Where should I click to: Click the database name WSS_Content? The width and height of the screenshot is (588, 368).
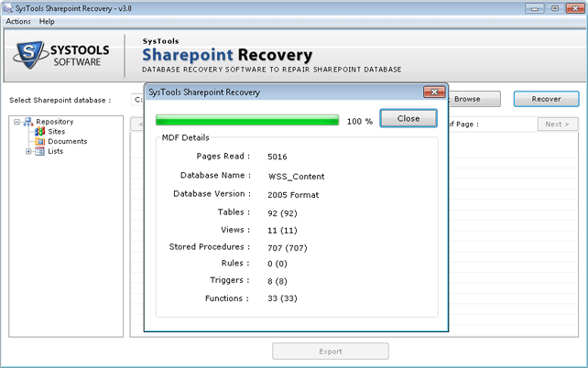pos(296,177)
